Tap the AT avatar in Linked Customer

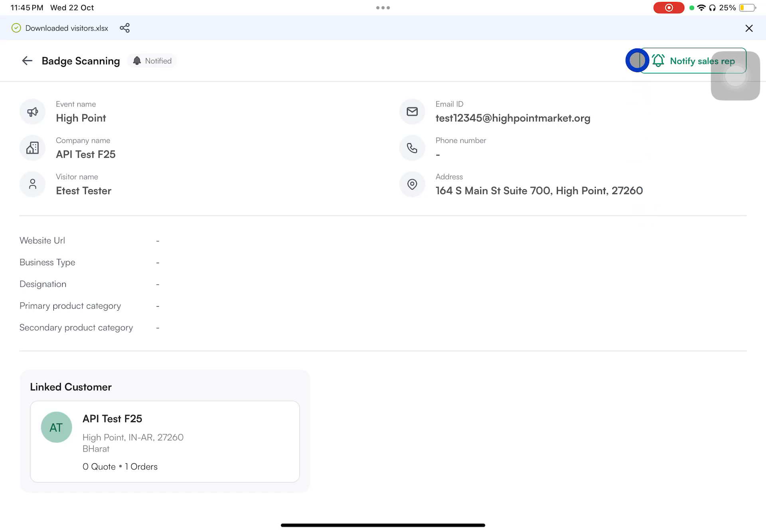[56, 427]
